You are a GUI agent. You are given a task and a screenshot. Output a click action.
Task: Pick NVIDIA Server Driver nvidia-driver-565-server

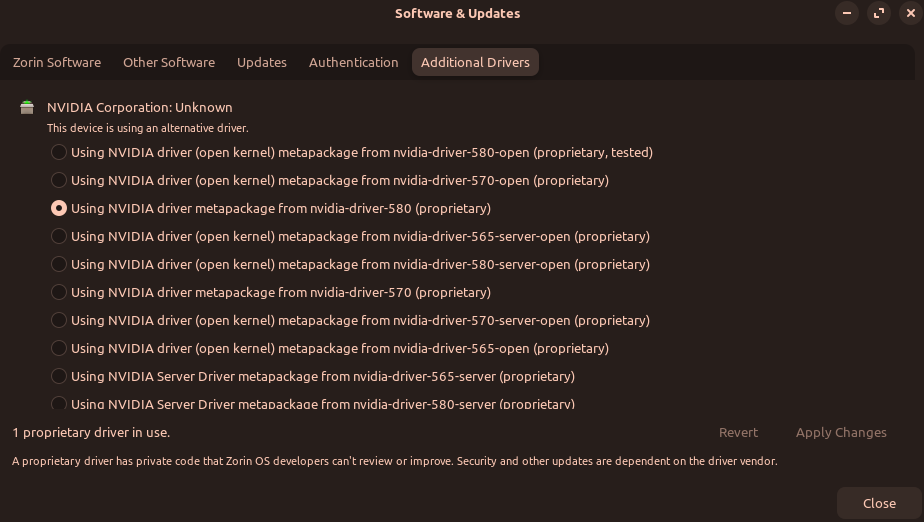pyautogui.click(x=59, y=377)
